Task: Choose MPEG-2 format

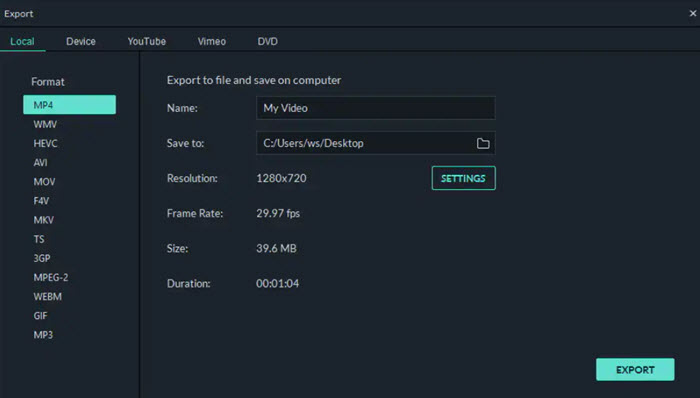Action: pos(51,278)
